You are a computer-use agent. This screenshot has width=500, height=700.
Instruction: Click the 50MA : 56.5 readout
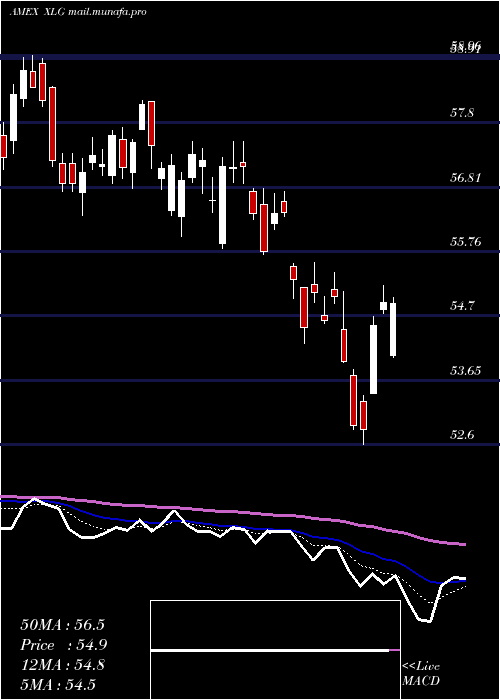(62, 625)
